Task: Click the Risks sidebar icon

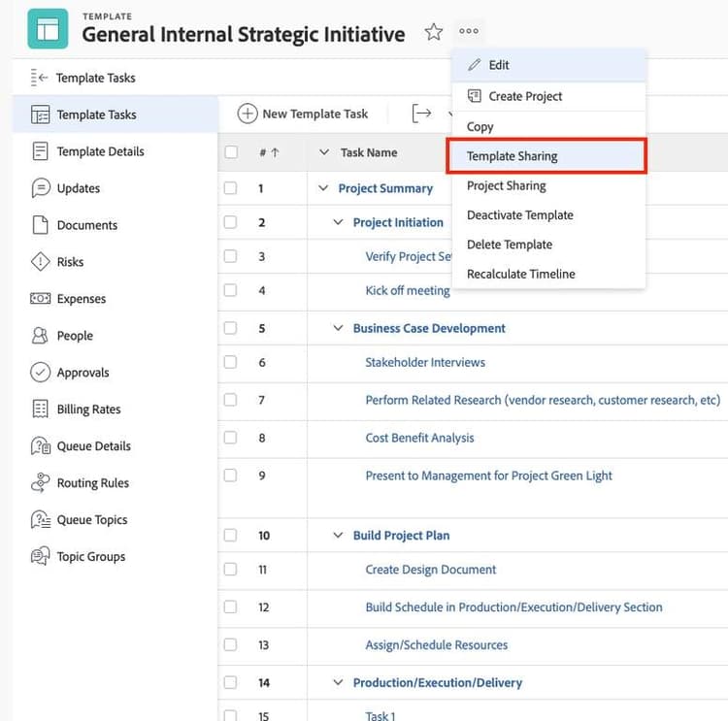Action: click(x=40, y=262)
